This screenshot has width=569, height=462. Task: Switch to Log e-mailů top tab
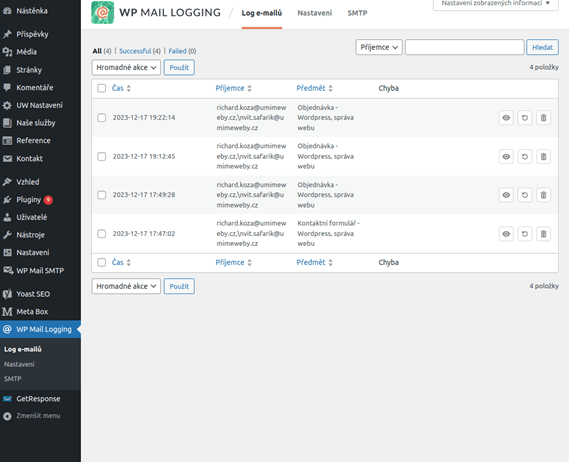(x=262, y=13)
